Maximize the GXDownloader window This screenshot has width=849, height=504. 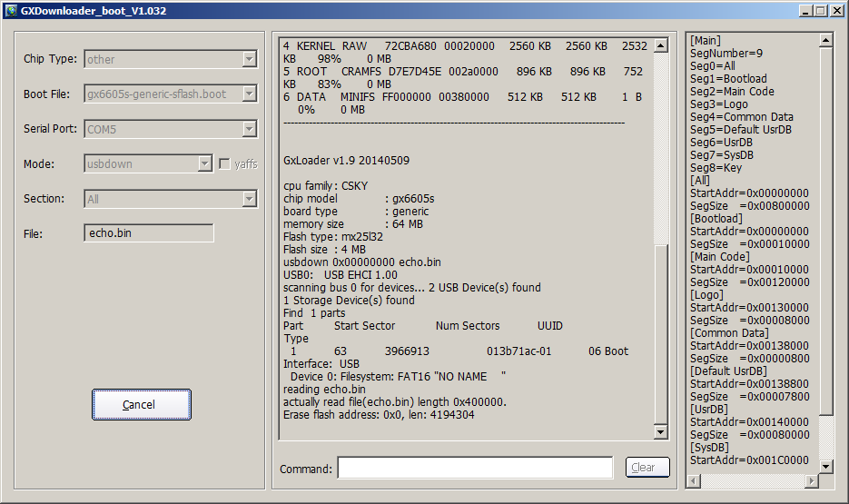[x=821, y=11]
